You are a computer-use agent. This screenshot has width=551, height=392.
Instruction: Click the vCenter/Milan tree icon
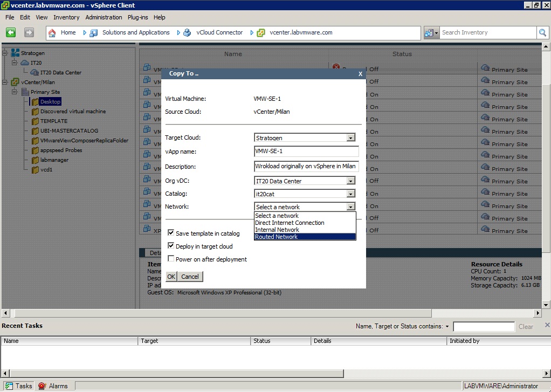point(15,82)
